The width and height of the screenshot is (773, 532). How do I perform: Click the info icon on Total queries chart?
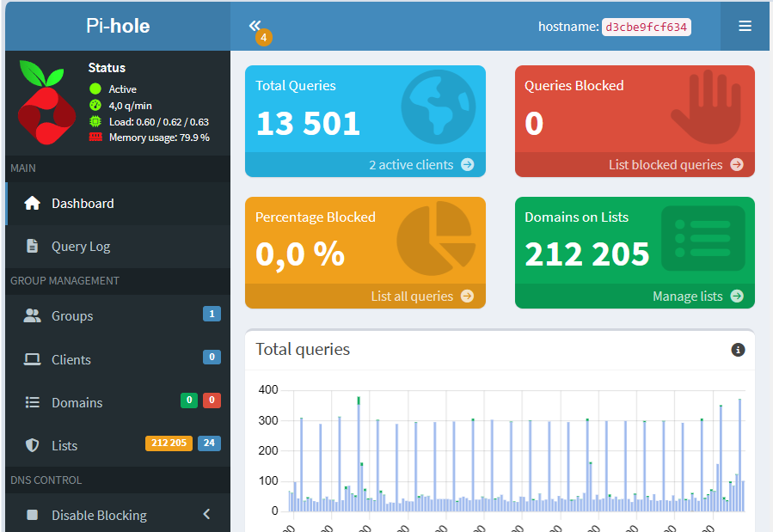tap(738, 350)
